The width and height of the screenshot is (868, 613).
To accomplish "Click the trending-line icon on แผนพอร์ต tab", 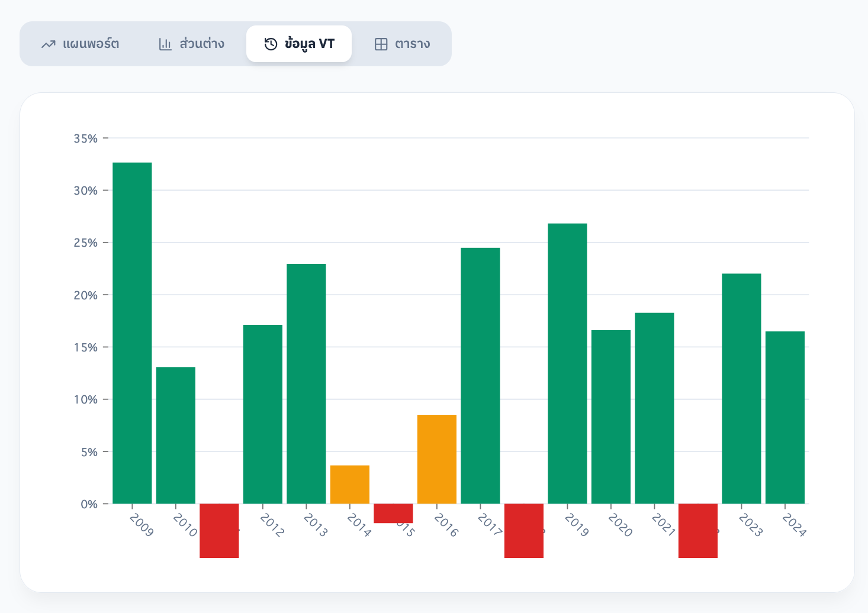I will click(x=49, y=44).
